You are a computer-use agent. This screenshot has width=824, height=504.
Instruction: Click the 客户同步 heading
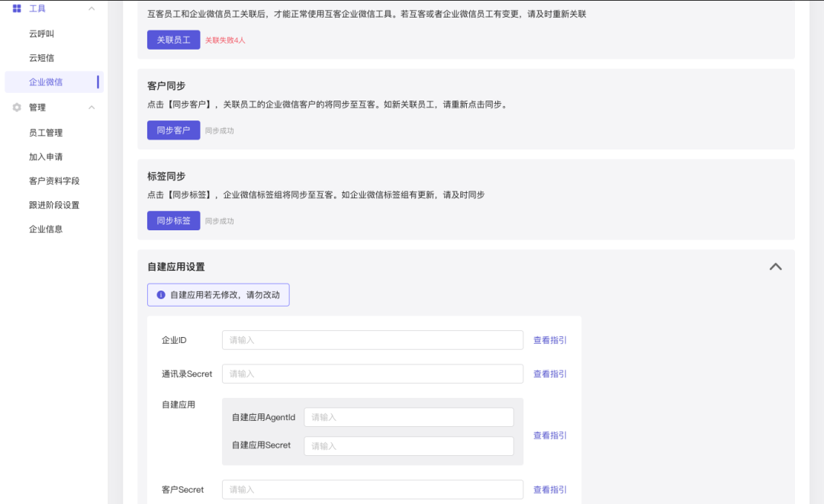tap(166, 86)
